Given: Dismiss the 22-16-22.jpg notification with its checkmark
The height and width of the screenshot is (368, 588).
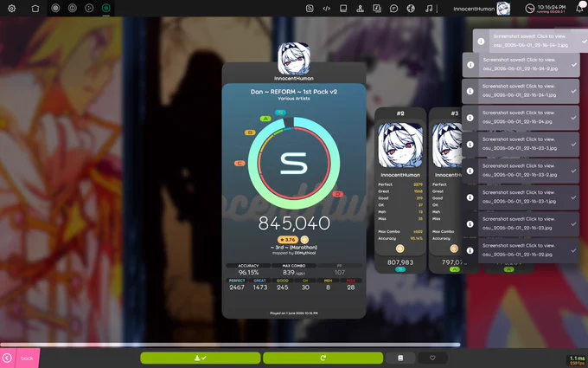Looking at the screenshot, I should [574, 250].
